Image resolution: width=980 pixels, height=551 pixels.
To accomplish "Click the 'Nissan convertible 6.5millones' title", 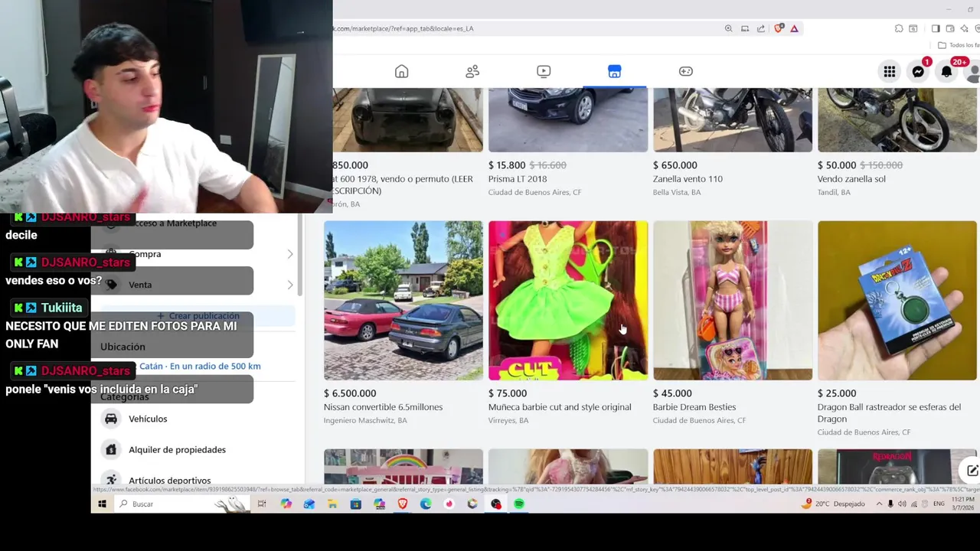I will point(383,407).
